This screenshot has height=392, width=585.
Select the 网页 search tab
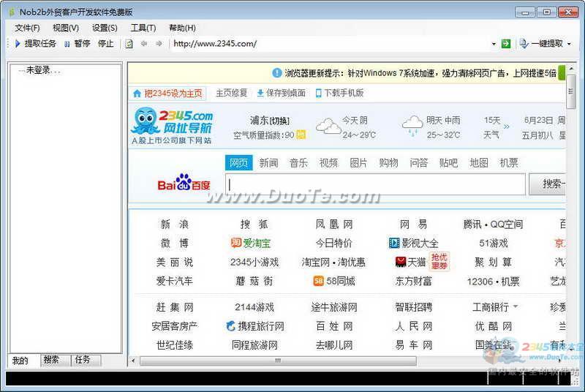[239, 162]
